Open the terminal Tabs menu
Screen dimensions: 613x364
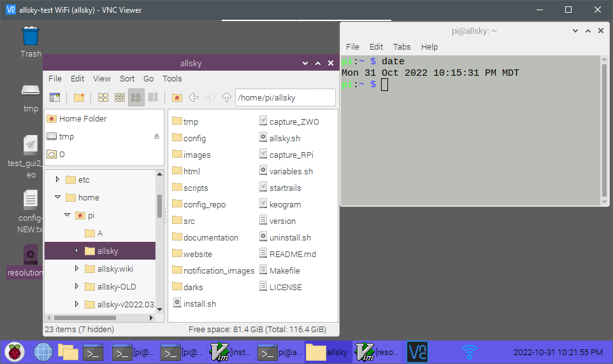(x=401, y=47)
